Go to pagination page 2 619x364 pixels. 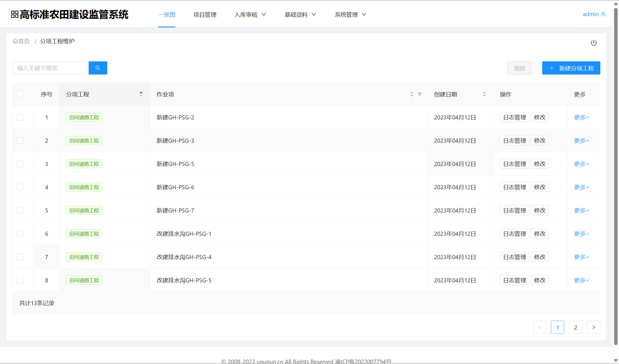[x=576, y=327]
